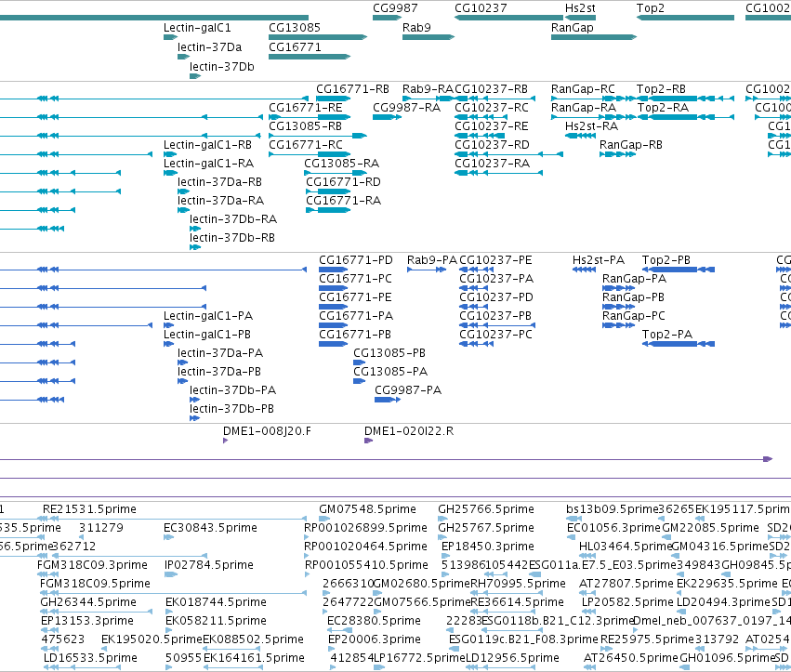Click the GH26344.5prime EST label
Screen dimensions: 791x672
pyautogui.click(x=88, y=602)
